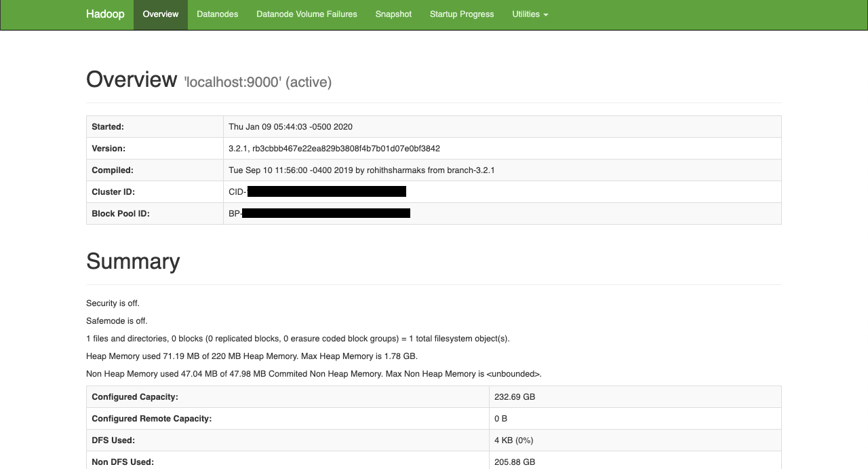The height and width of the screenshot is (469, 868).
Task: Click the BP- block pool value
Action: 319,214
